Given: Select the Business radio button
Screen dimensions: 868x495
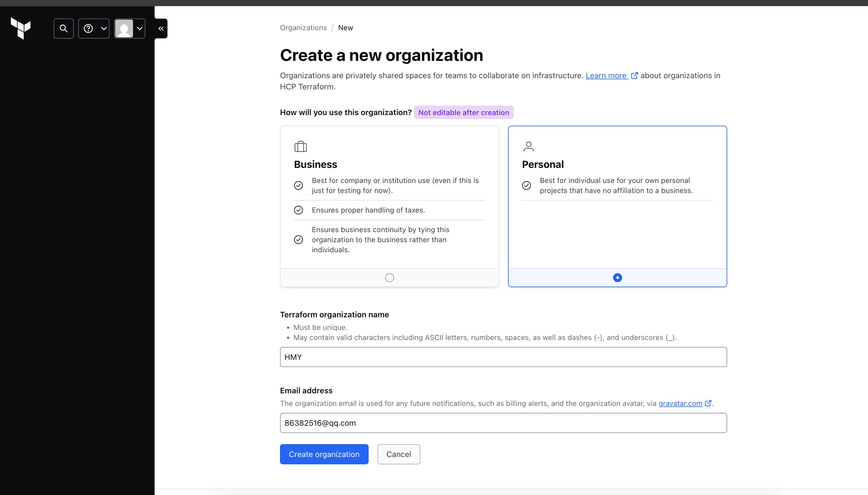Looking at the screenshot, I should tap(390, 278).
